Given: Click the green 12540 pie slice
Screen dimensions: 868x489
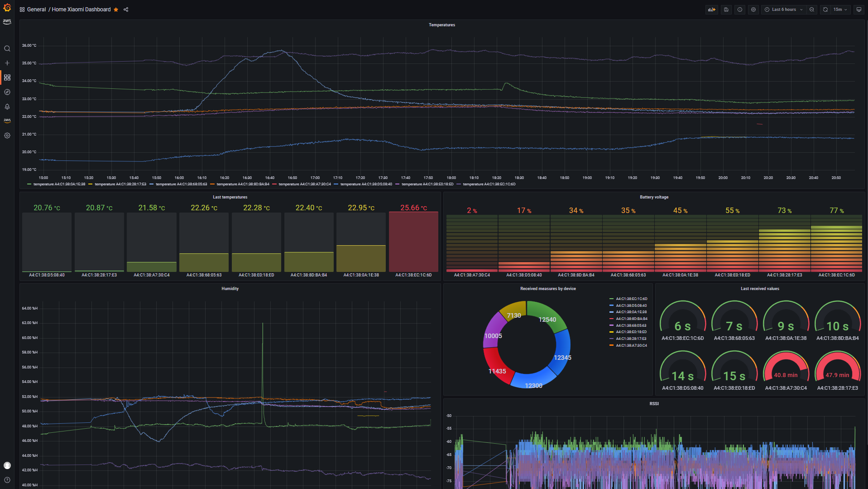Looking at the screenshot, I should pos(547,316).
